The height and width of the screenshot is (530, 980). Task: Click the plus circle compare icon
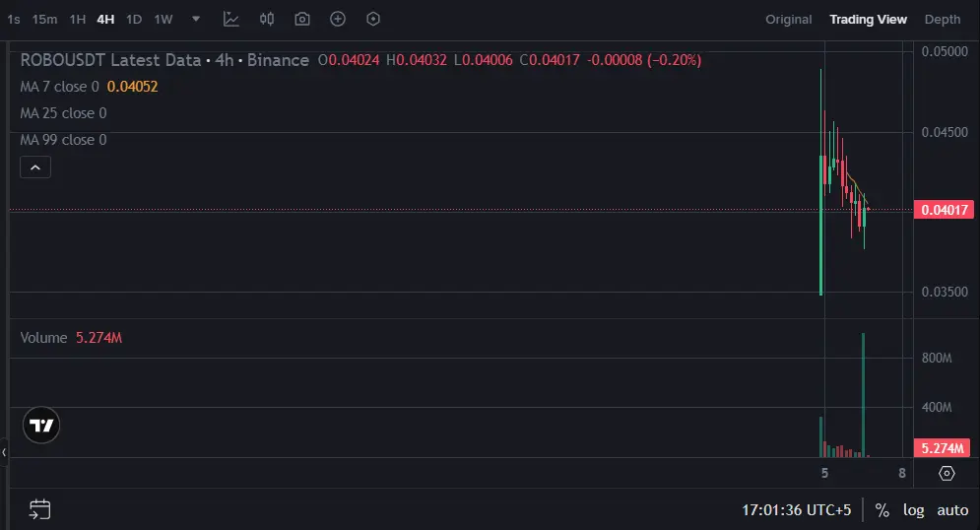(338, 19)
